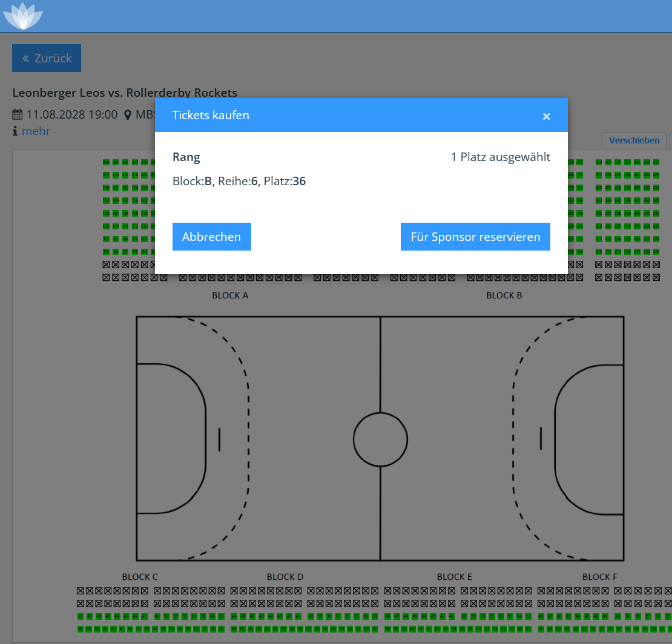Close the Tickets kaufen dialog via X
672x644 pixels.
[x=546, y=116]
